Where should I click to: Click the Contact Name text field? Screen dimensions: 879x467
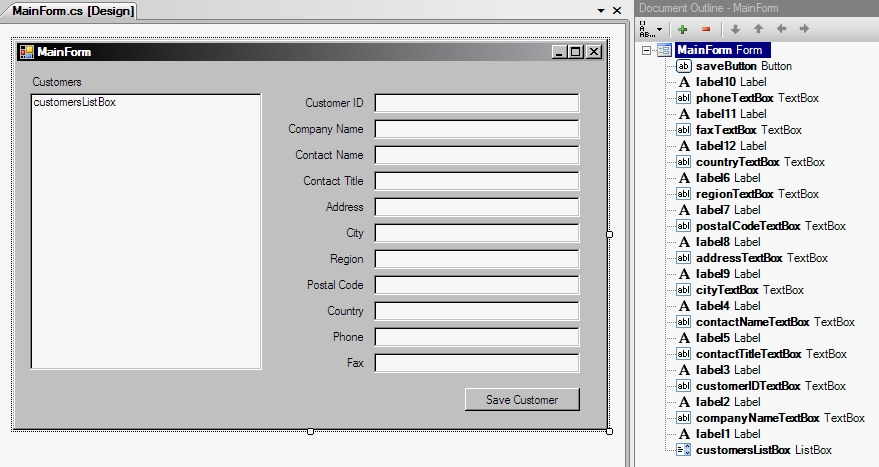tap(476, 155)
